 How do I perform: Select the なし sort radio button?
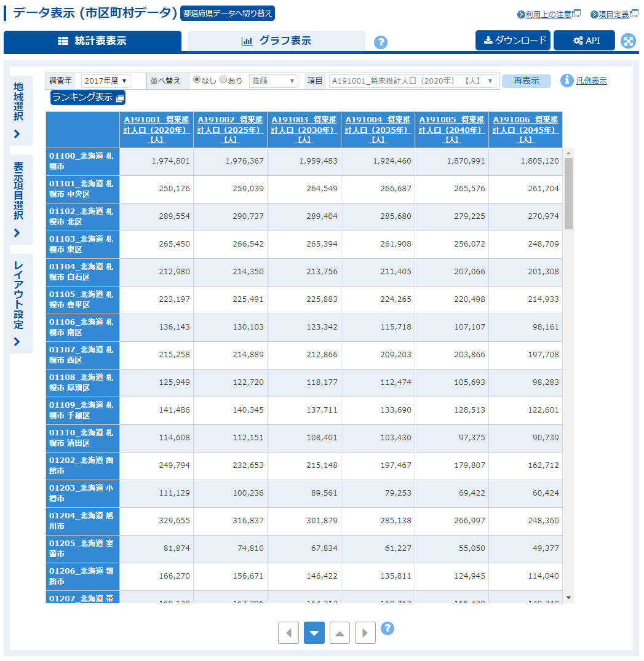pyautogui.click(x=197, y=80)
